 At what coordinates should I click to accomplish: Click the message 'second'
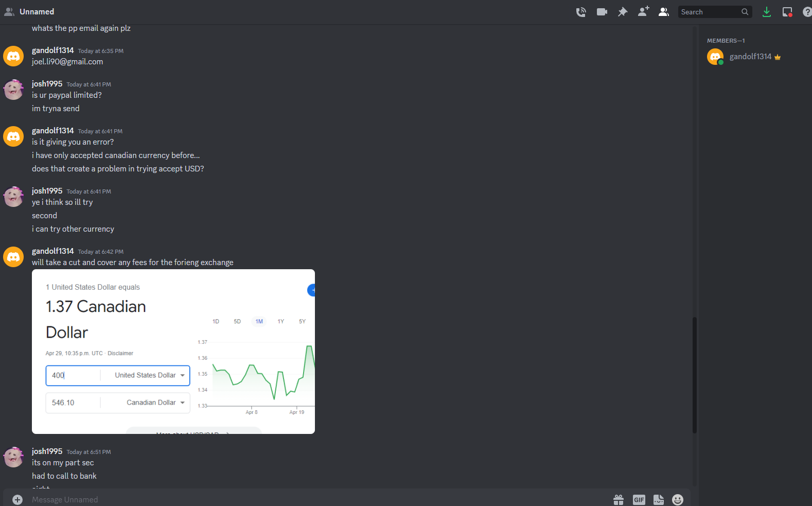click(44, 216)
